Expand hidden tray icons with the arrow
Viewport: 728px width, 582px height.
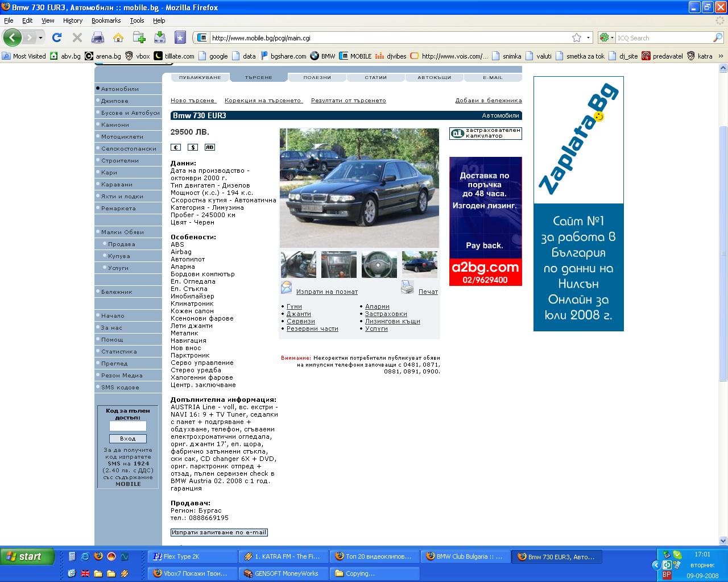click(656, 565)
